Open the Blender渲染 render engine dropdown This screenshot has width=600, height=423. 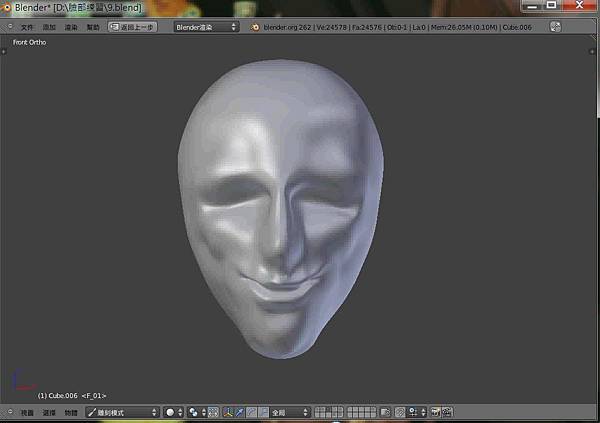tap(206, 27)
